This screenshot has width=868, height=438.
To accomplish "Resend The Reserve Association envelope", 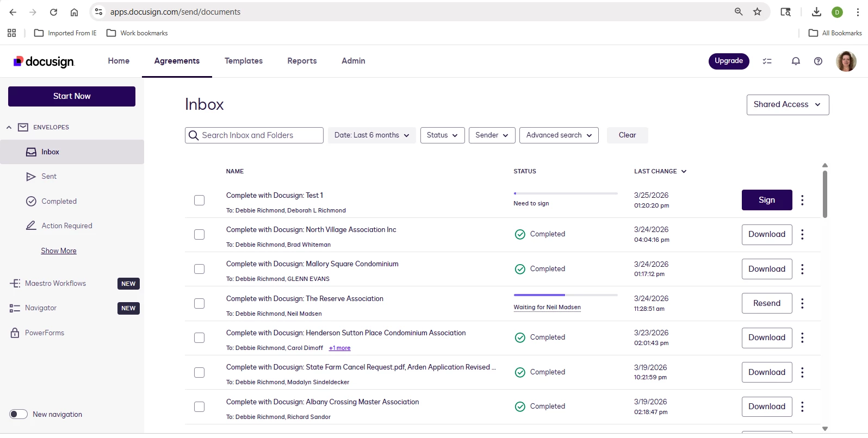I will point(767,303).
